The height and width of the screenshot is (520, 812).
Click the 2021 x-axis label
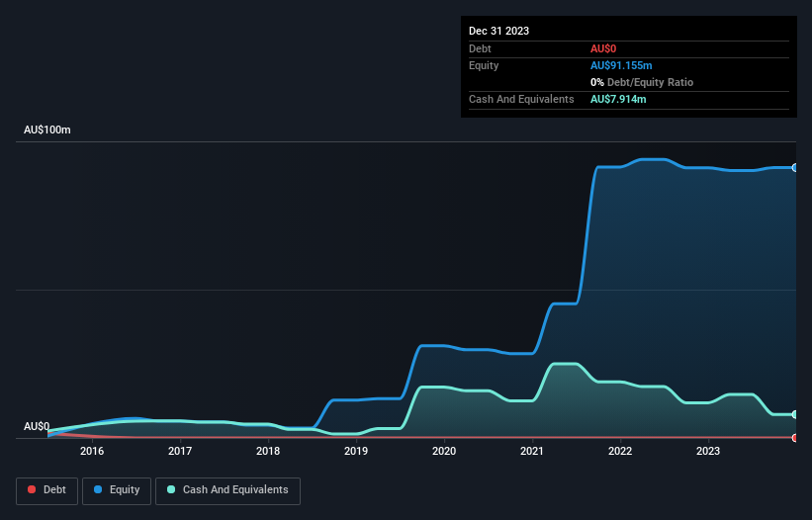[x=532, y=451]
